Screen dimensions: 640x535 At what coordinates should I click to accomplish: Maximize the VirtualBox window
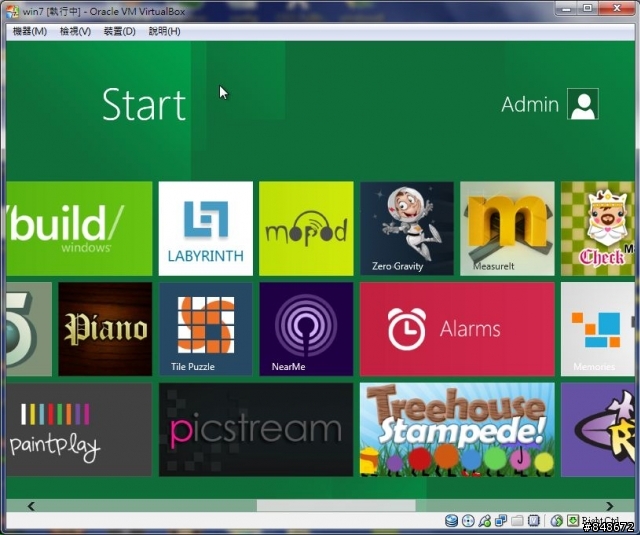tap(587, 8)
